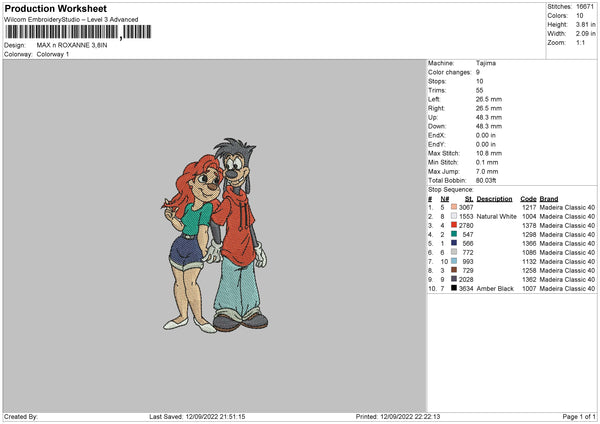Click the Colorway 1 label
This screenshot has width=600, height=424.
tap(56, 54)
